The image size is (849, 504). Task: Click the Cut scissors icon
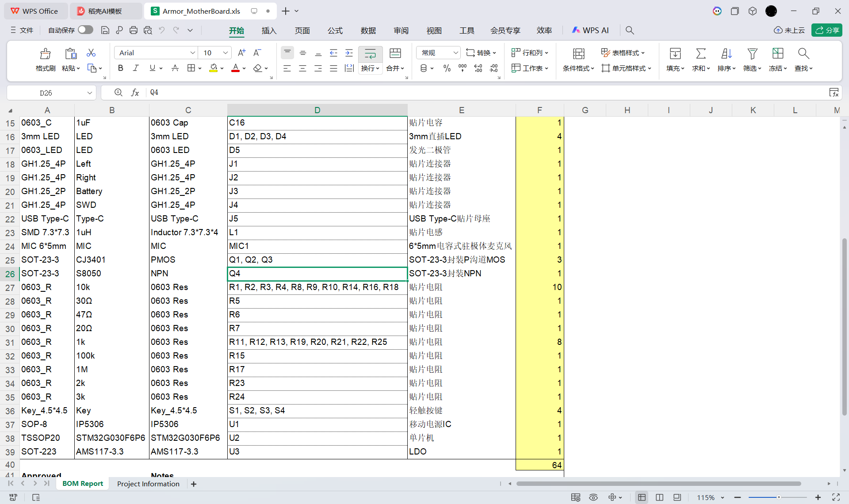click(91, 53)
